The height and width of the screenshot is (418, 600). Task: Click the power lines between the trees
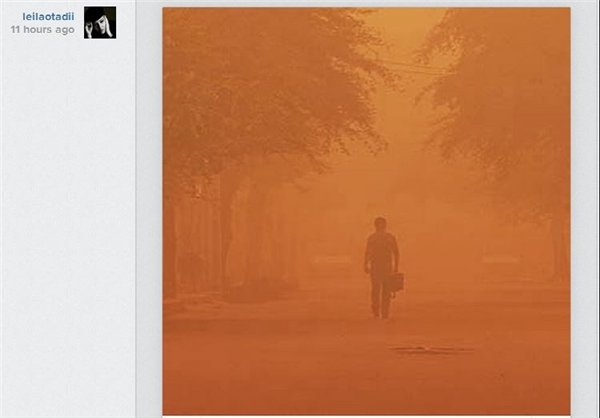coord(413,67)
